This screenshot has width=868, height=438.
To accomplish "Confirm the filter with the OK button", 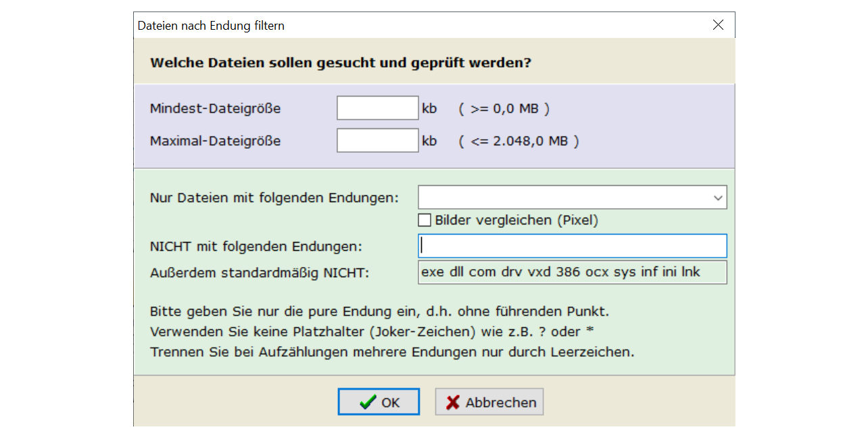I will [379, 401].
